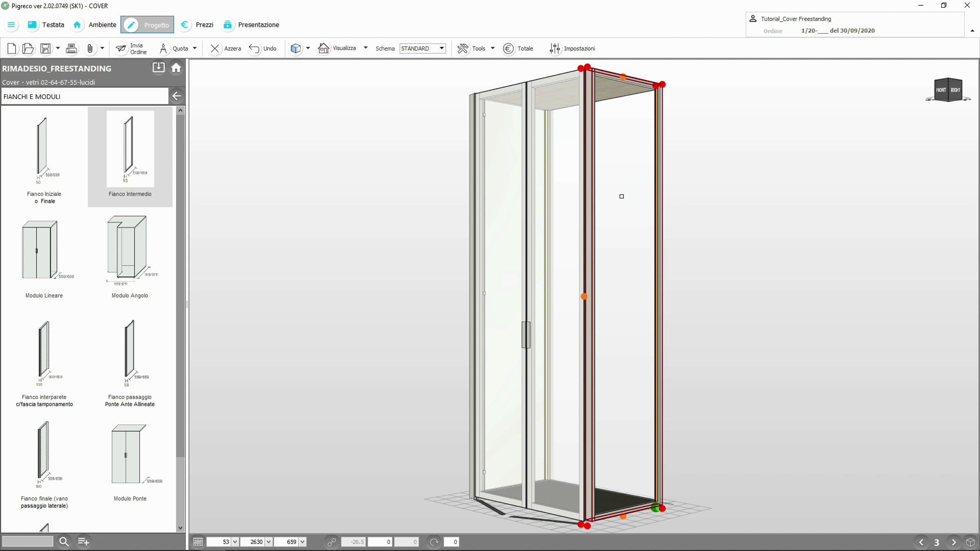This screenshot has width=980, height=551.
Task: Expand the Visualizza dropdown arrow
Action: pos(365,48)
